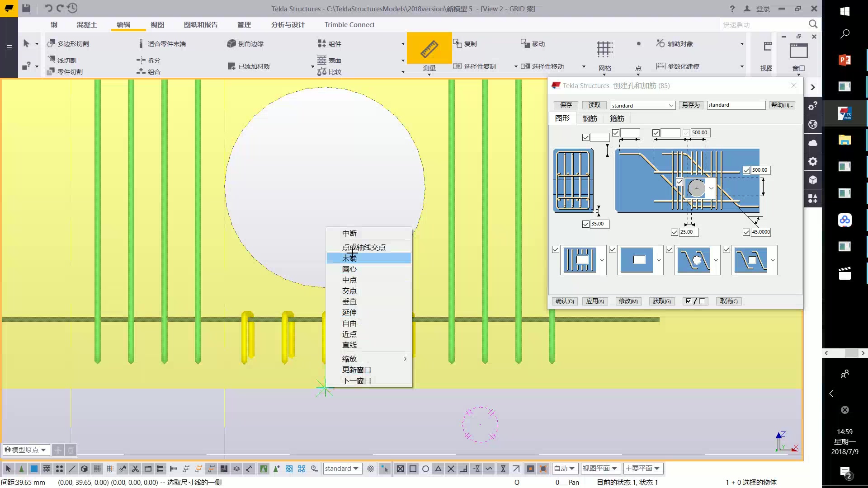Click the 拆分 split tool icon
The width and height of the screenshot is (868, 488).
tap(141, 60)
